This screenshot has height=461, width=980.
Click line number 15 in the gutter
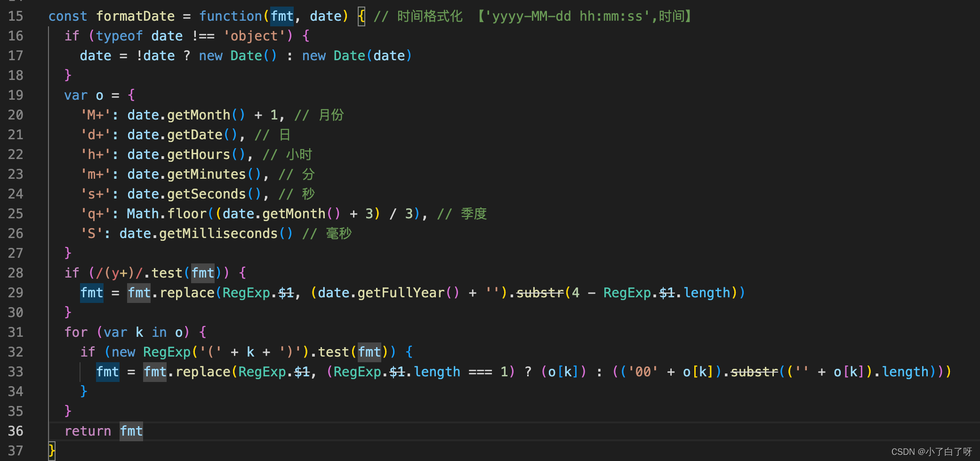[x=16, y=16]
